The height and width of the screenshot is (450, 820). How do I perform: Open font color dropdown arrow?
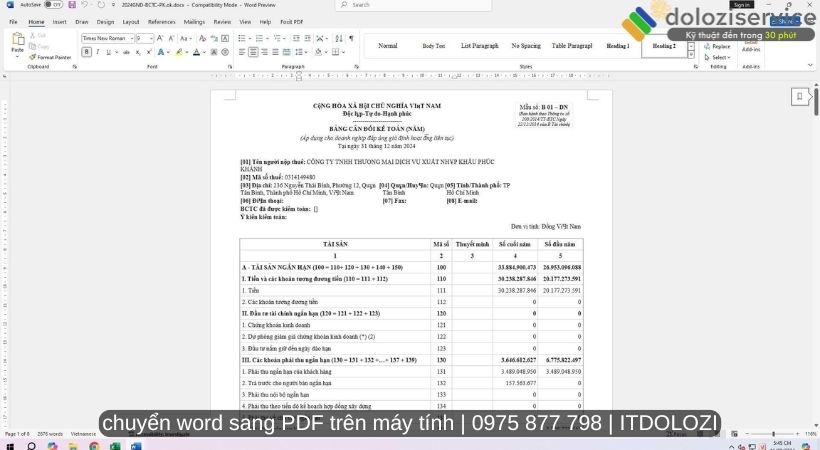pos(203,52)
